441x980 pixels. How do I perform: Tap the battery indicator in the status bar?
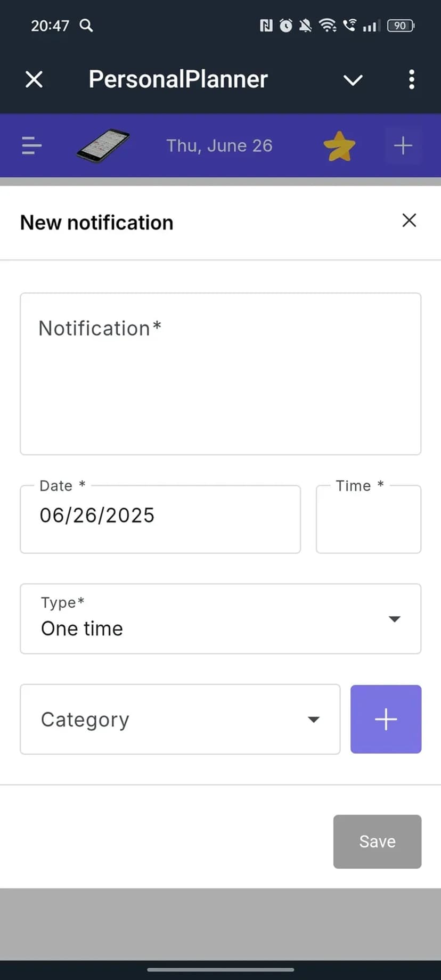coord(401,26)
